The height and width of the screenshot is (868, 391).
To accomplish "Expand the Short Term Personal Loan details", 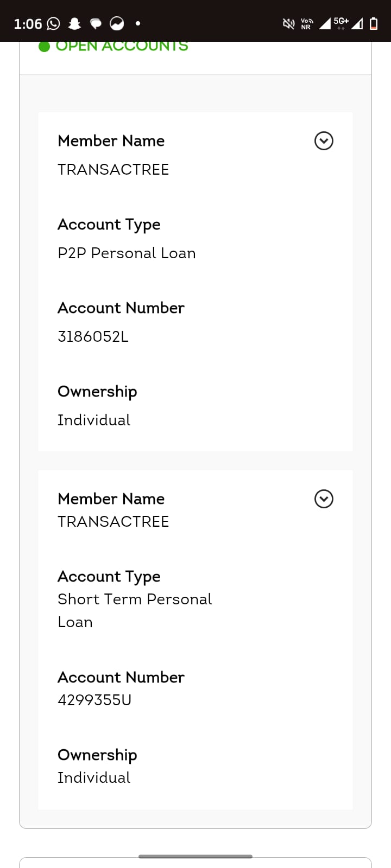I will (x=324, y=499).
